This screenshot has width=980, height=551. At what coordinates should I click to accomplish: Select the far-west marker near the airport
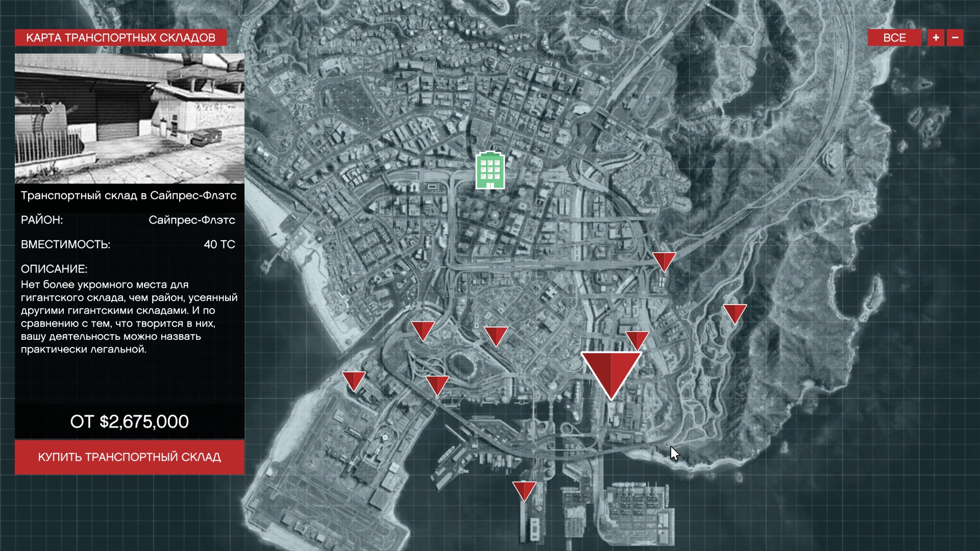[354, 381]
